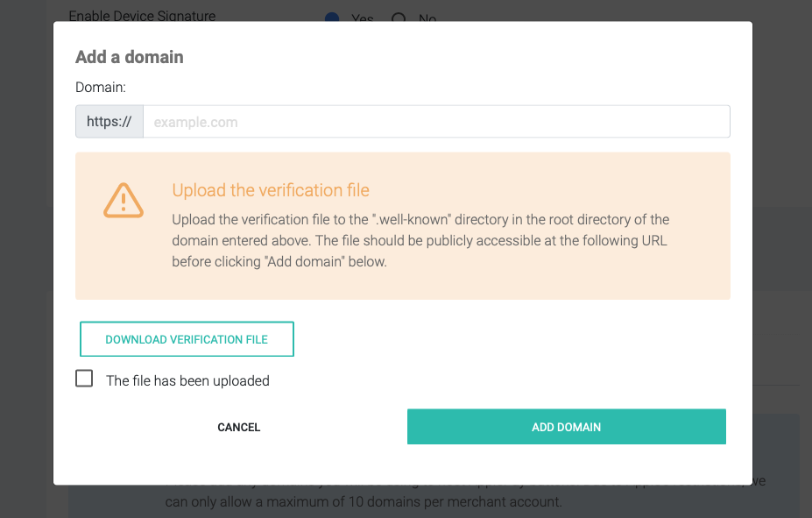
Task: Check 'The file has been uploaded' checkbox
Action: (x=84, y=379)
